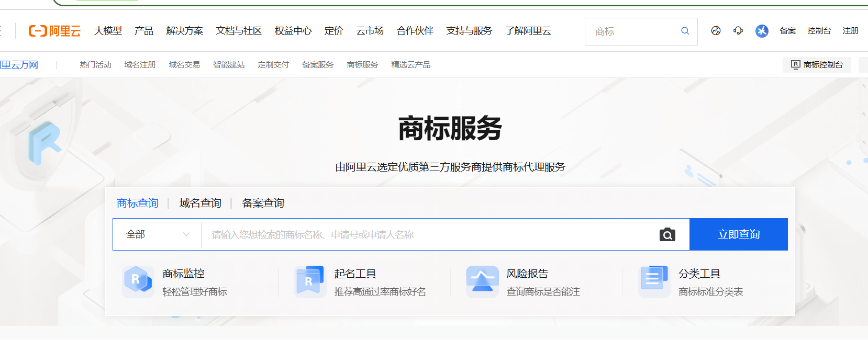Click the 起名工具 icon

point(310,281)
